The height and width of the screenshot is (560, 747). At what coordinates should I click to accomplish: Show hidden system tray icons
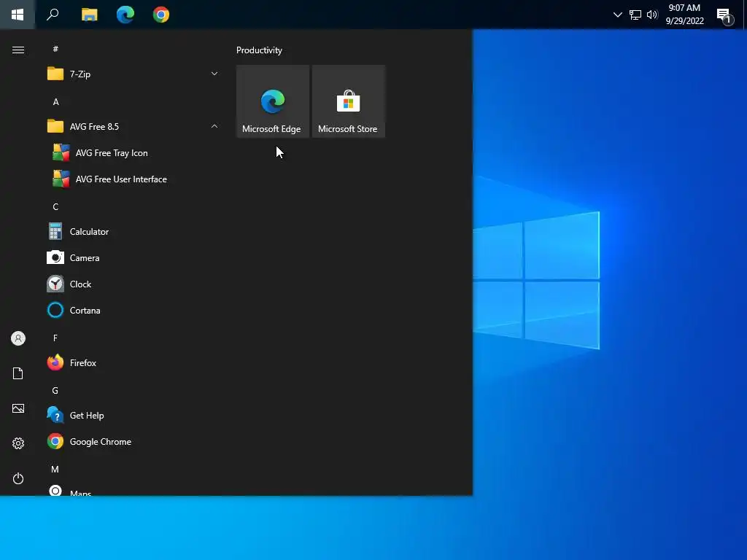(617, 15)
